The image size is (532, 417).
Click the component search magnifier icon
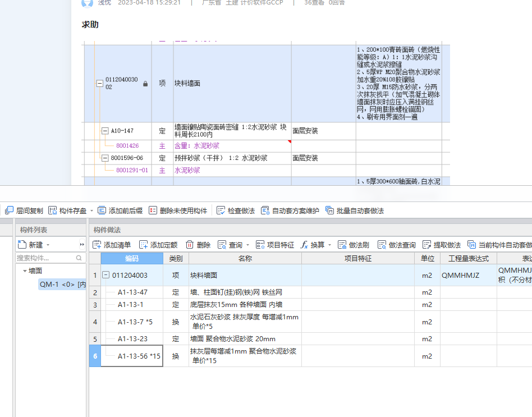pyautogui.click(x=79, y=258)
